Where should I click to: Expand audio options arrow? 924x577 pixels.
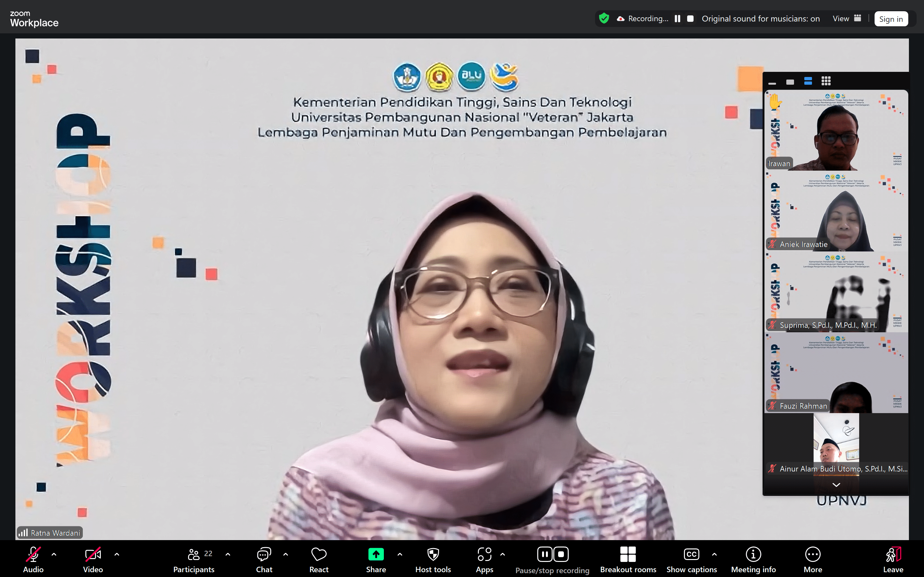coord(54,554)
